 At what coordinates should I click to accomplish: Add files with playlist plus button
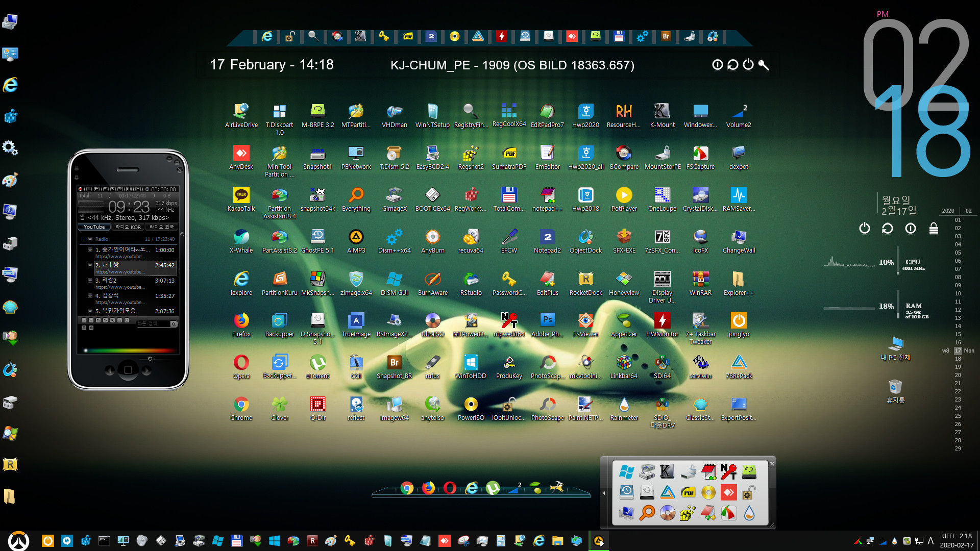pos(84,320)
